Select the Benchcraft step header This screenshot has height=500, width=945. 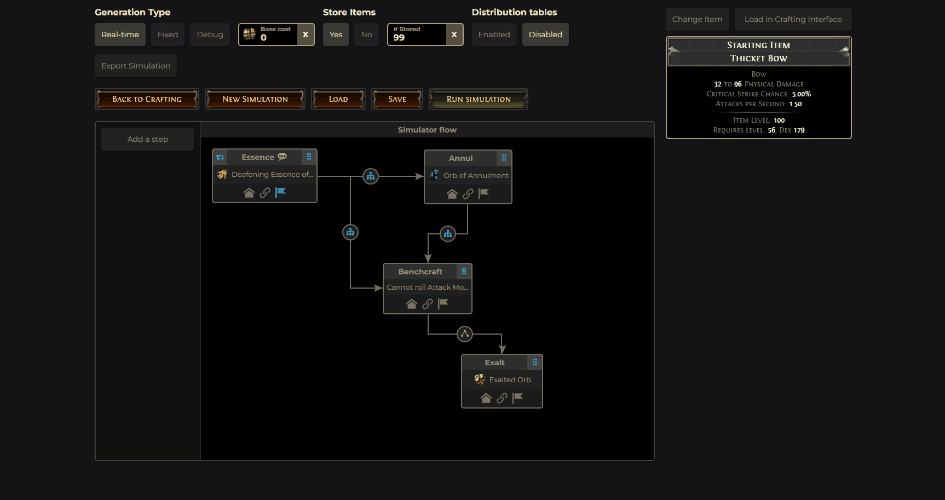pos(420,271)
